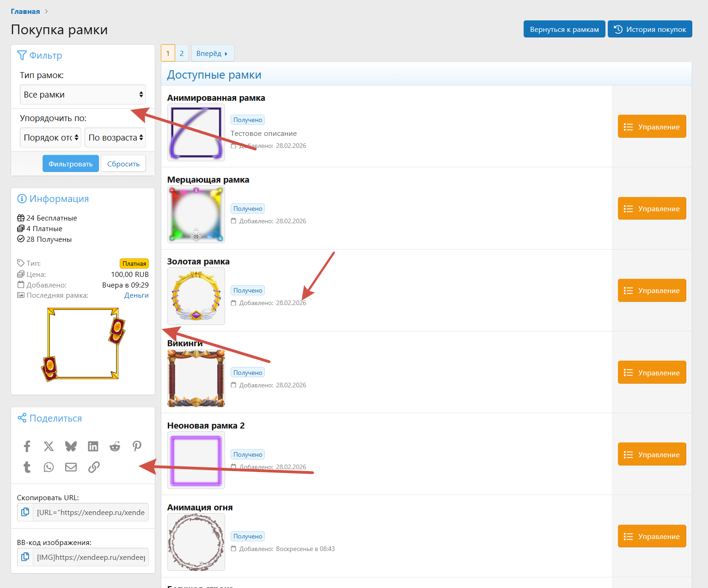The image size is (708, 588).
Task: Open the Порядок sort field dropdown
Action: tap(50, 137)
